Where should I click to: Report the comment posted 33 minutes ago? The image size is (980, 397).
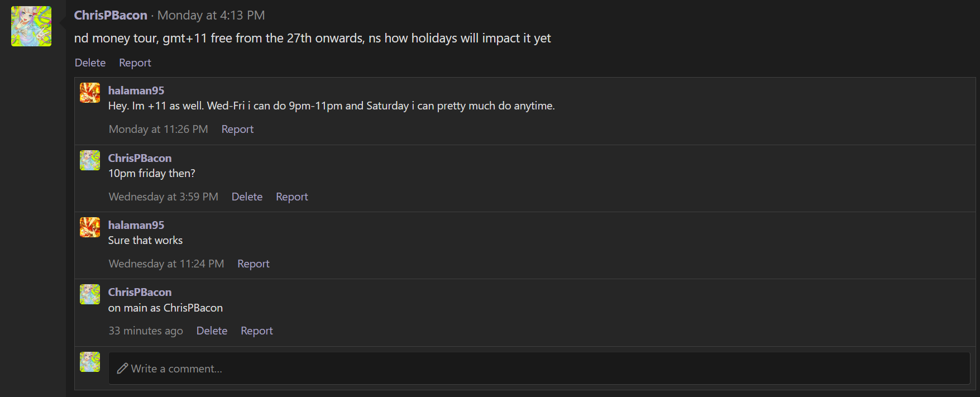point(257,331)
